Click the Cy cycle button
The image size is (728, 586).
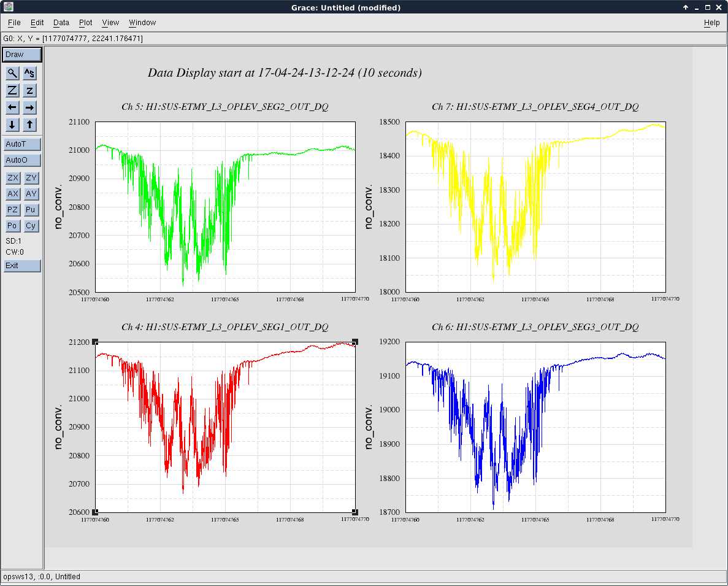click(x=31, y=226)
